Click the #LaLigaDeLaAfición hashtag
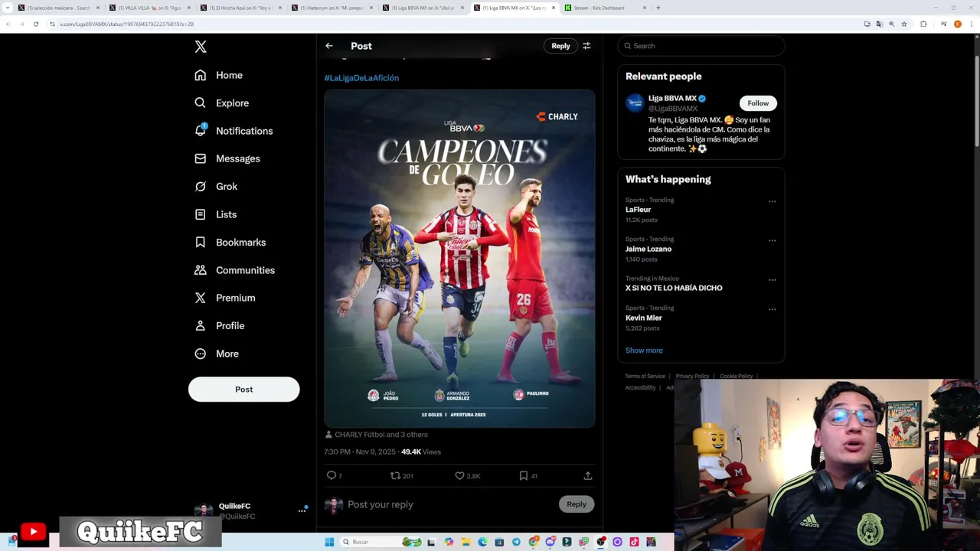 (361, 78)
